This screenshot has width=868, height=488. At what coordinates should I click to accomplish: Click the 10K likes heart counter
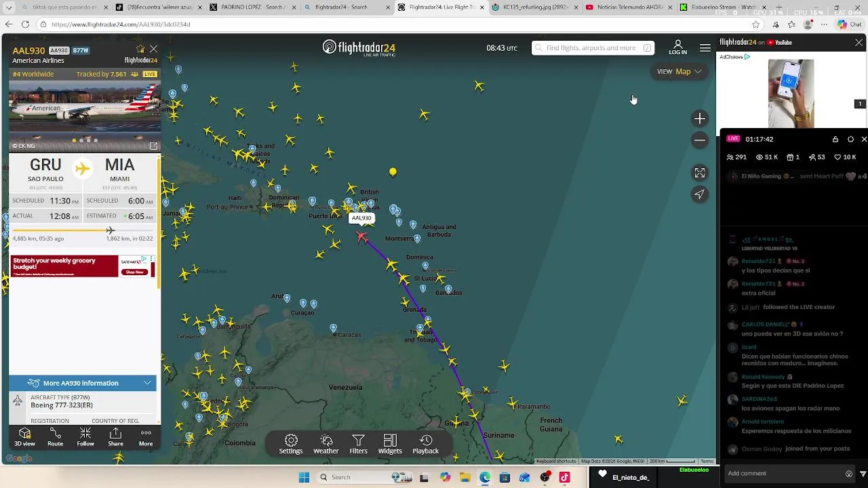(x=846, y=157)
